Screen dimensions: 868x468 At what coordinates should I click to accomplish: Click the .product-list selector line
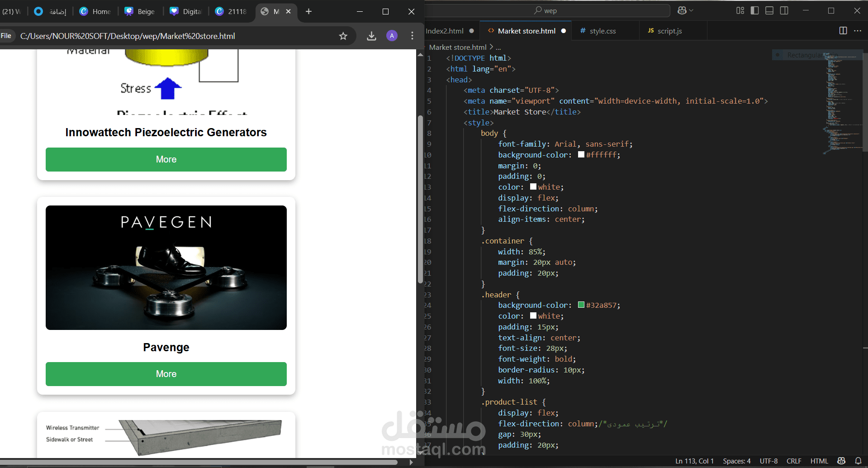coord(509,402)
